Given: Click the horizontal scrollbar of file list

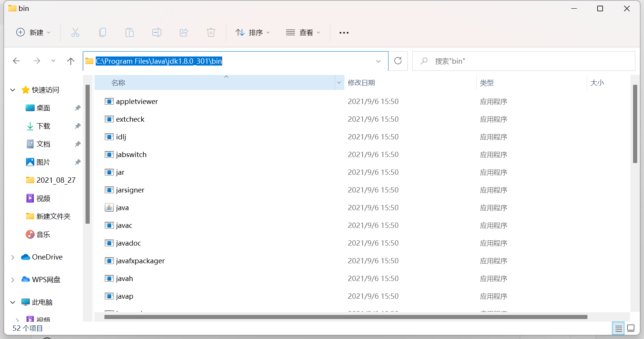Looking at the screenshot, I should point(346,317).
